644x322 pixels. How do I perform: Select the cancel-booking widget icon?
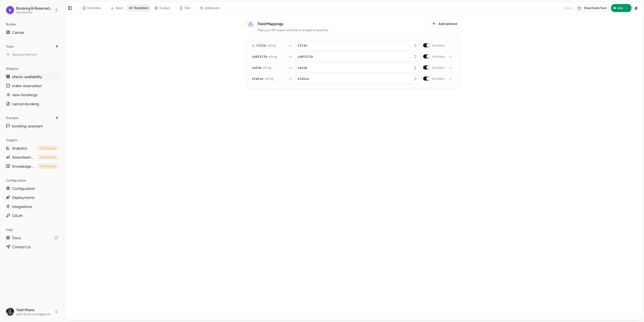pyautogui.click(x=8, y=104)
